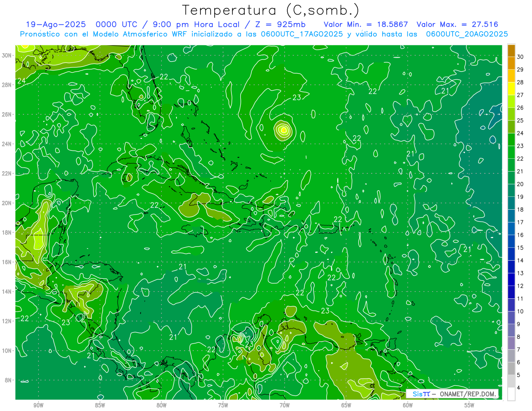Click the 70W longitude axis label
Image resolution: width=532 pixels, height=411 pixels.
(x=285, y=405)
